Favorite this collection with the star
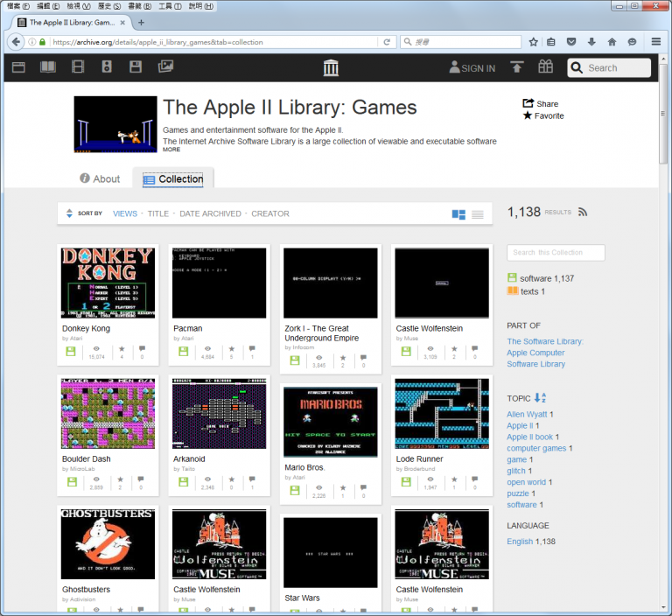The image size is (672, 616). point(543,115)
